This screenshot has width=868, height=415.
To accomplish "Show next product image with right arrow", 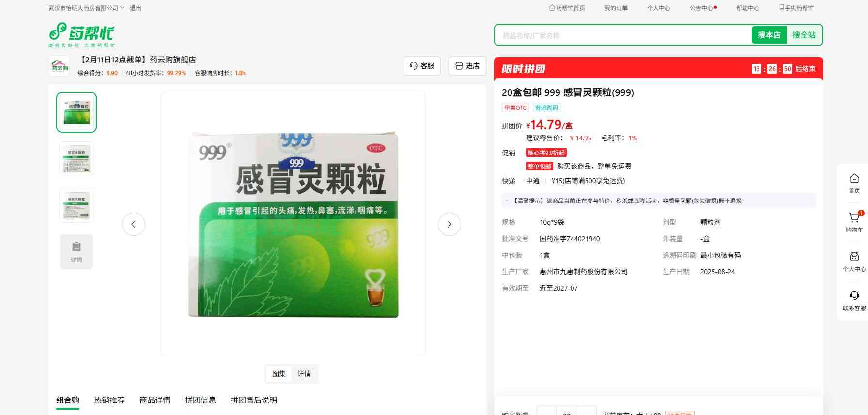I will point(449,224).
